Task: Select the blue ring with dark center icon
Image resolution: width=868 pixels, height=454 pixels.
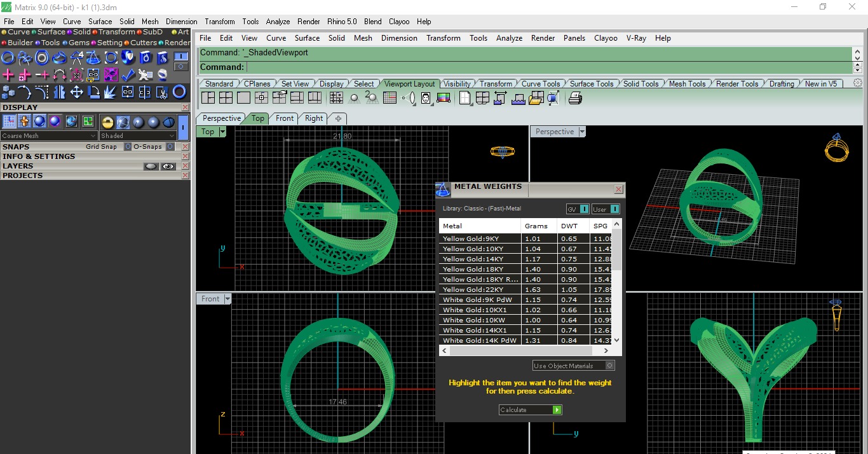Action: 179,92
